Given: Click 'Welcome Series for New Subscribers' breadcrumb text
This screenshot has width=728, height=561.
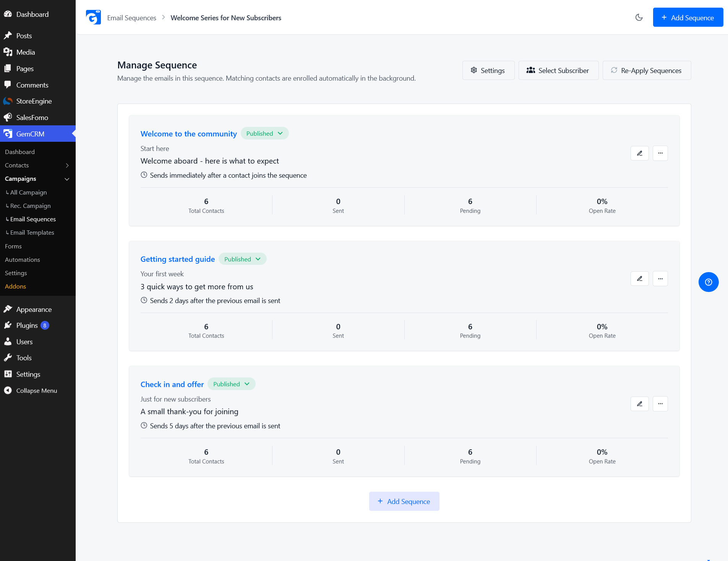Looking at the screenshot, I should [226, 18].
